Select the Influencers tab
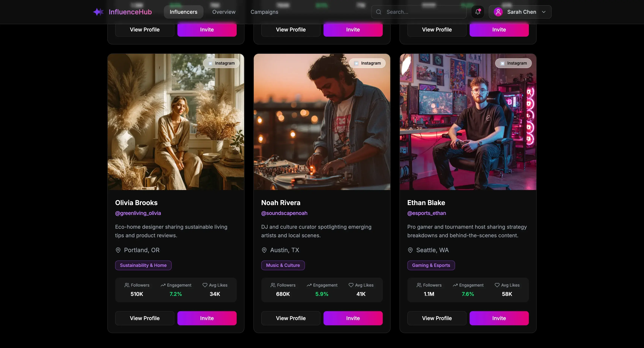Image resolution: width=644 pixels, height=348 pixels. point(183,12)
